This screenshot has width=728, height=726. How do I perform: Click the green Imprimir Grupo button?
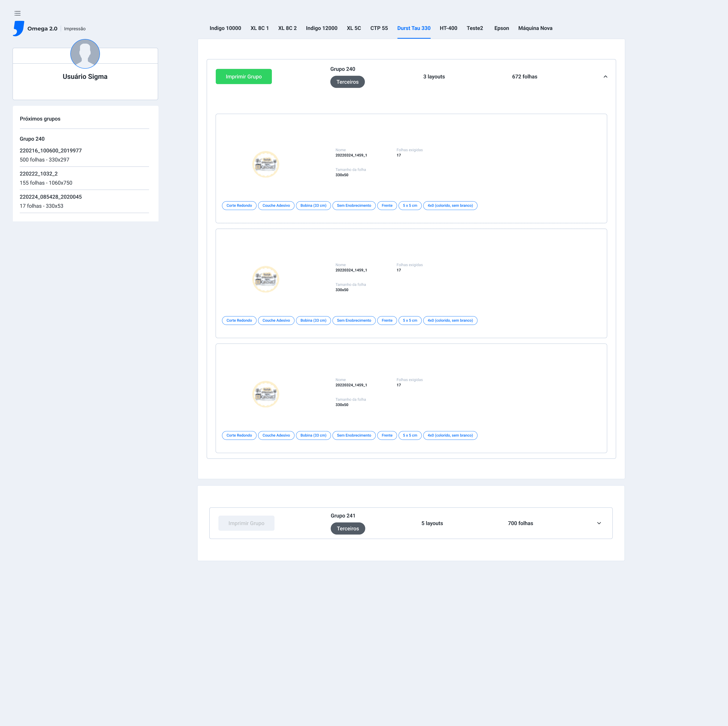[243, 76]
